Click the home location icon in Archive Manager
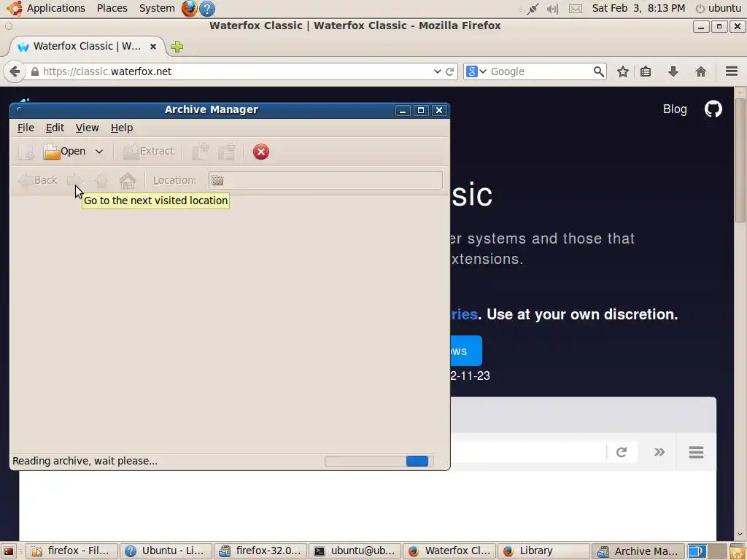 [x=128, y=181]
